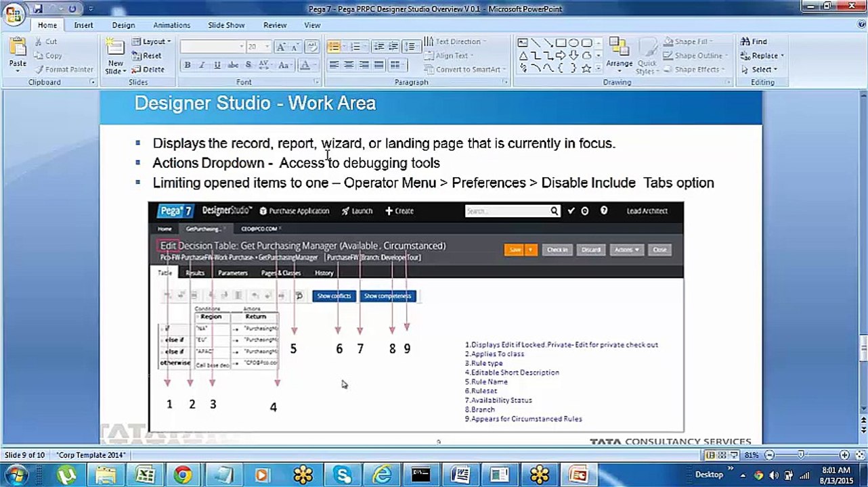Choose the right arrow shape
This screenshot has height=487, width=868.
(561, 55)
